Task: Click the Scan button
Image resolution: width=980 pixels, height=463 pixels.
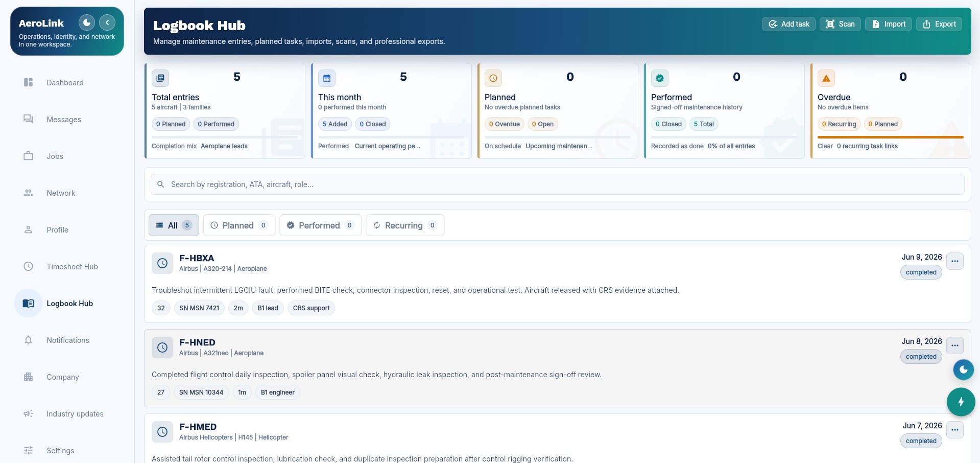Action: 840,24
